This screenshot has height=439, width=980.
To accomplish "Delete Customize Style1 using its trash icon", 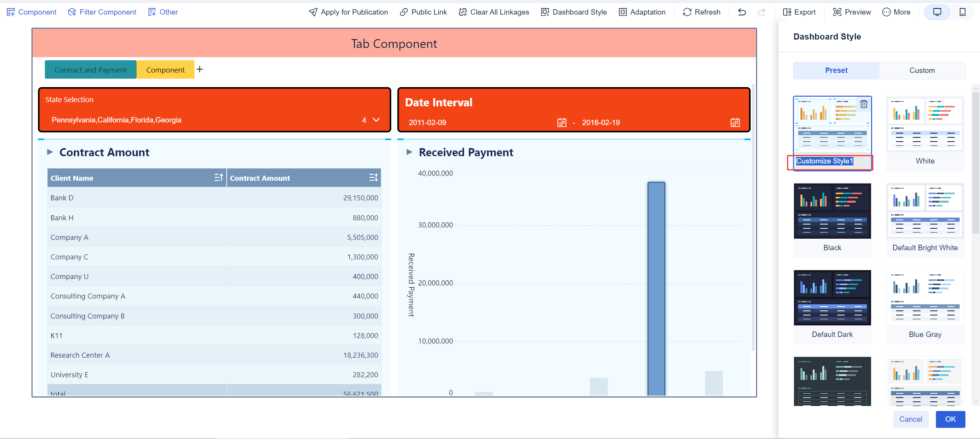I will point(864,104).
